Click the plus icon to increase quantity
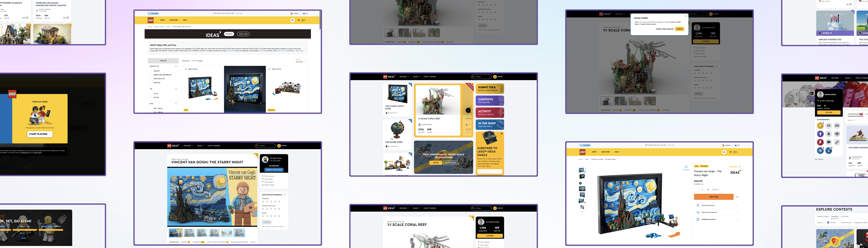Viewport: 868px width, 248px height. pyautogui.click(x=708, y=189)
